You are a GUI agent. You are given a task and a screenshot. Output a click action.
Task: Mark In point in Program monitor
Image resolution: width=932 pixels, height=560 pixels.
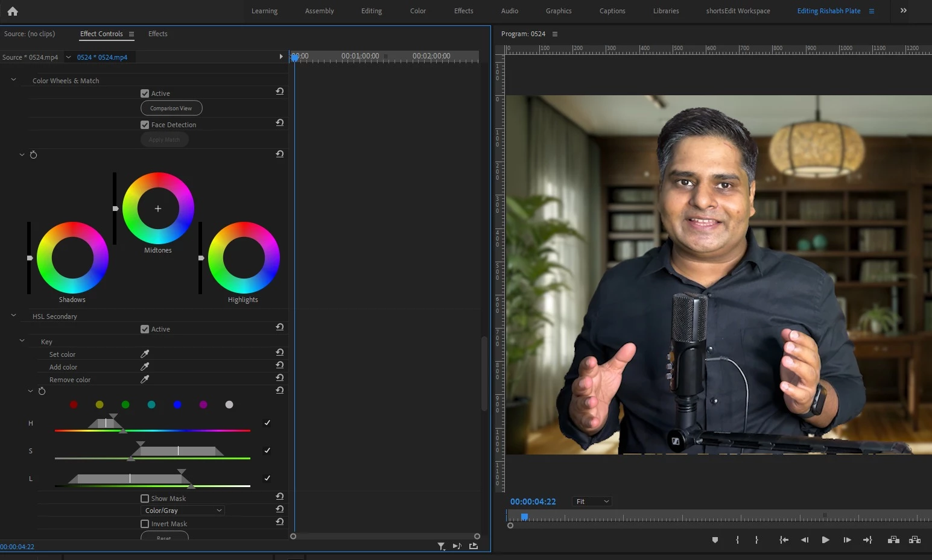point(737,540)
